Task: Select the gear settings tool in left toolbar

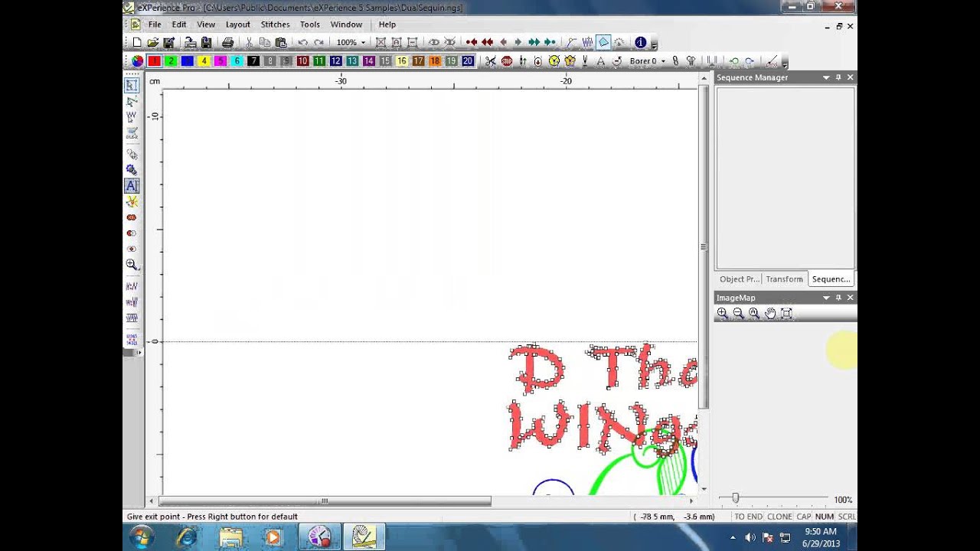Action: 132,170
